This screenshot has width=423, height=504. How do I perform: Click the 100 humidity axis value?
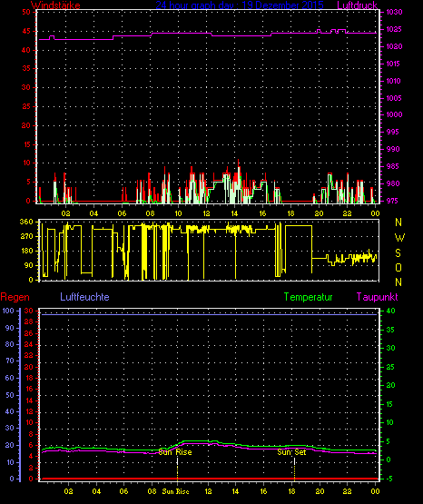click(x=8, y=311)
